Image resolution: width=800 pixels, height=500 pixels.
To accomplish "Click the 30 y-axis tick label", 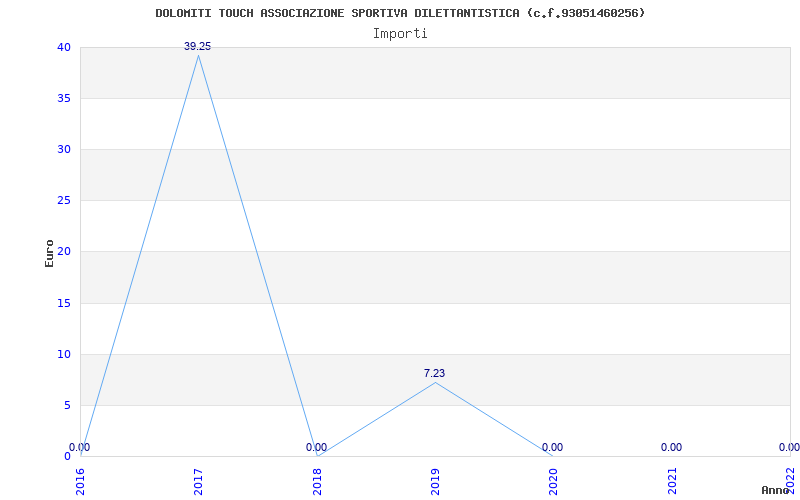I will coord(64,149).
